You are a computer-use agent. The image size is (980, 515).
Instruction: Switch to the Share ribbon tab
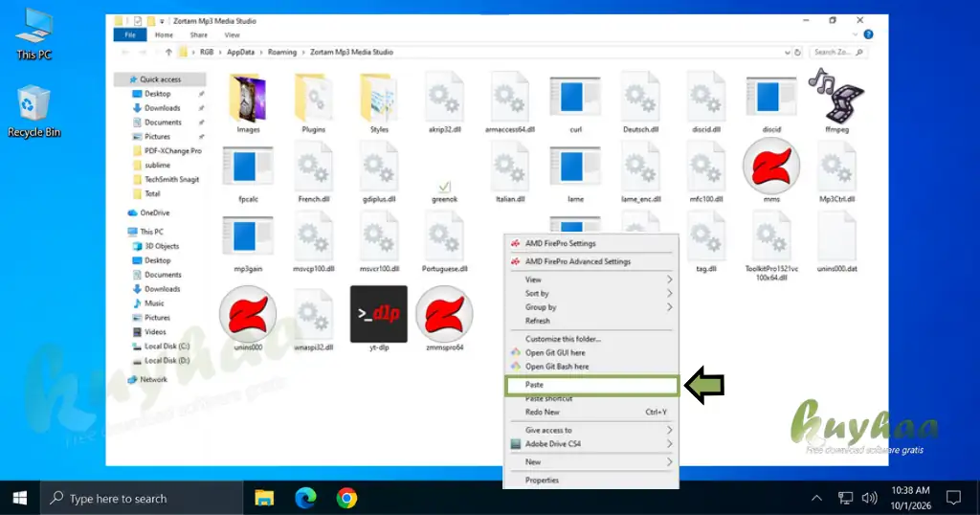[199, 35]
